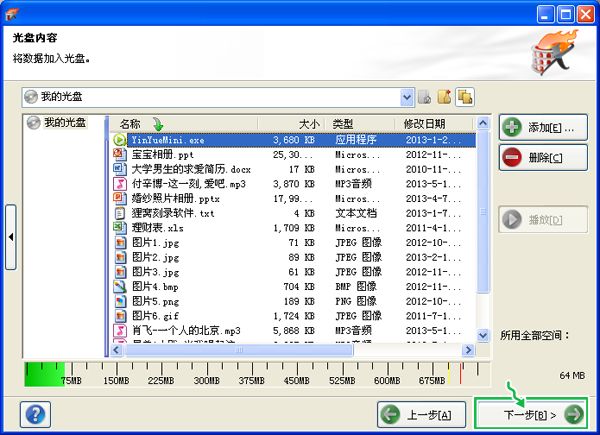Click the disc properties icon beside path dropdown
The height and width of the screenshot is (435, 600).
coord(424,97)
